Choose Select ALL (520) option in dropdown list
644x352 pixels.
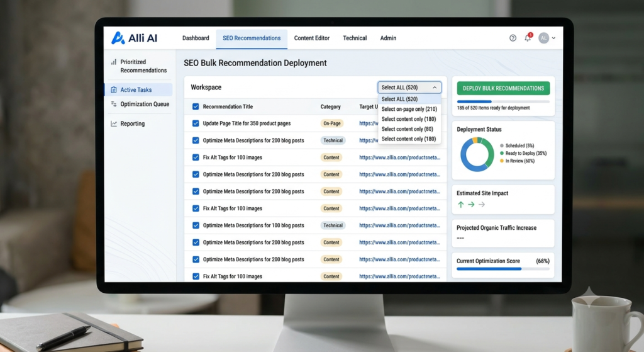coord(409,99)
